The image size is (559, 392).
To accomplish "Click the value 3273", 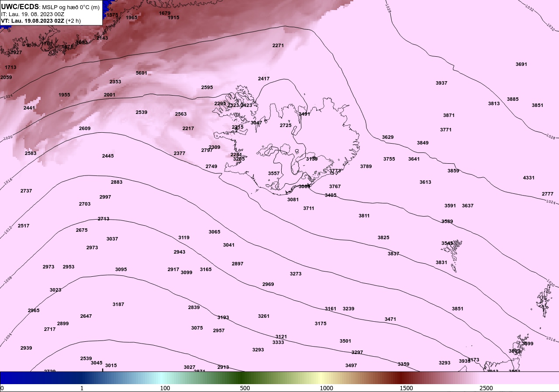I will pyautogui.click(x=296, y=274).
